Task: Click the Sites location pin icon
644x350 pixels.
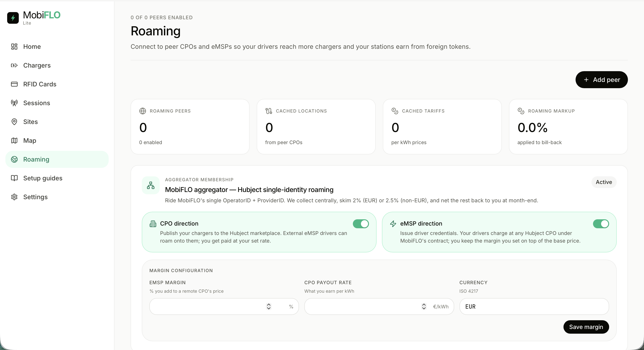Action: 14,122
